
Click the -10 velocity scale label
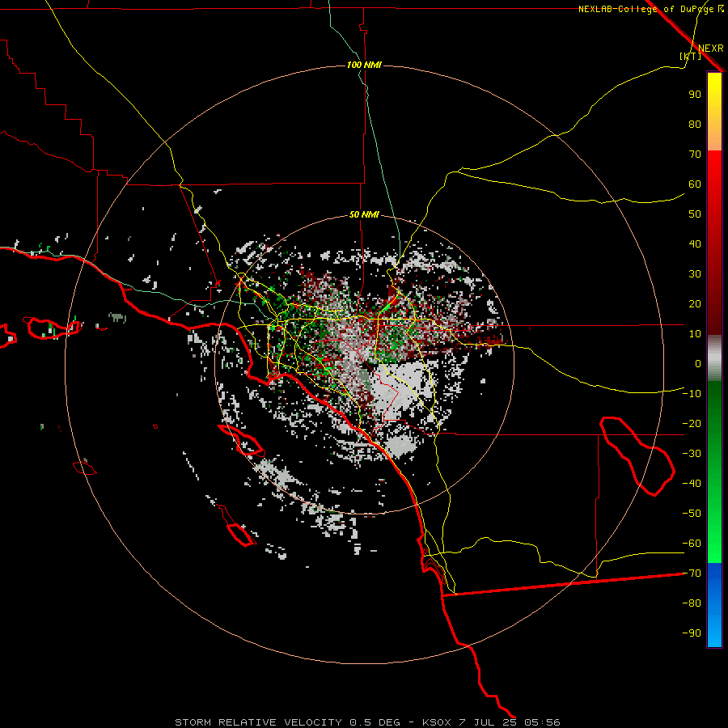[x=692, y=394]
